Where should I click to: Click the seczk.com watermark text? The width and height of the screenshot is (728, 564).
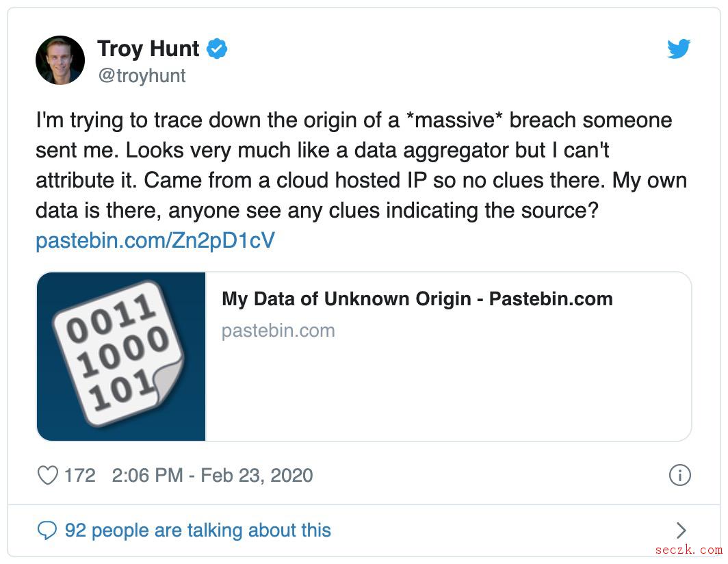688,550
